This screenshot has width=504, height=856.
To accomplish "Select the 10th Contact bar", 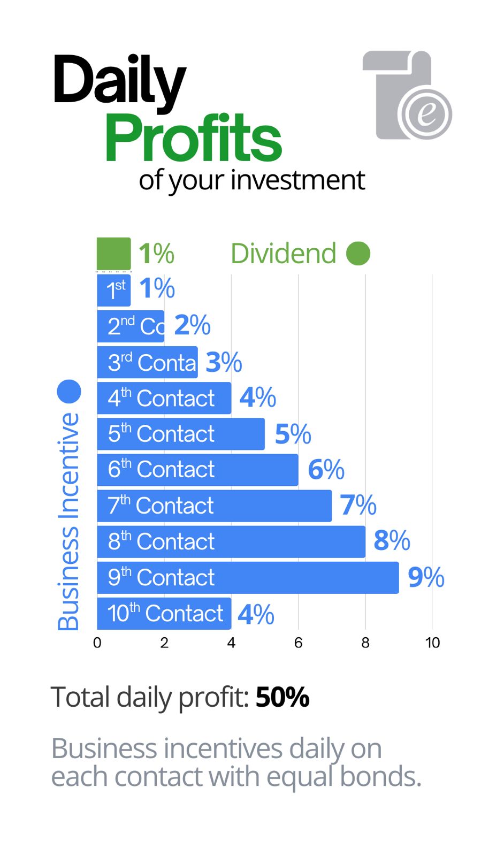I will point(164,613).
